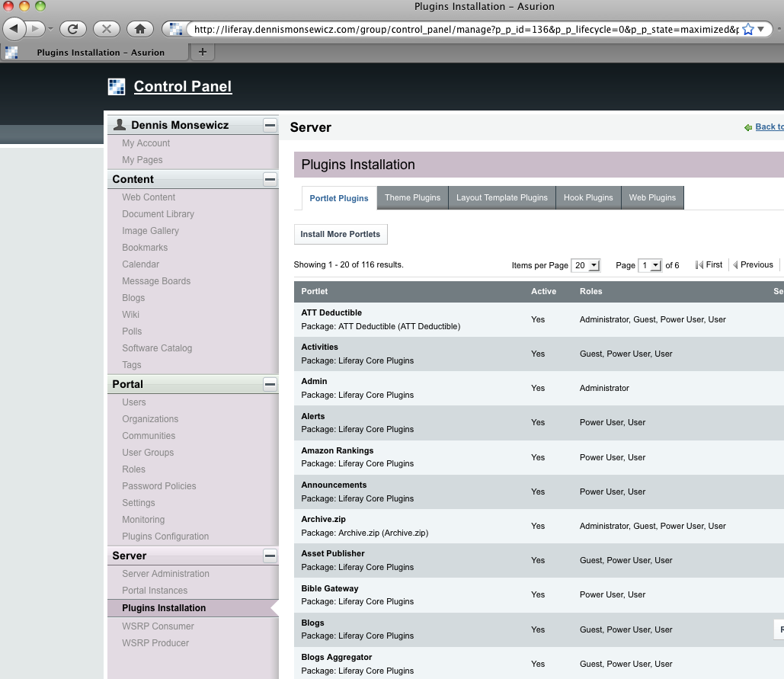The image size is (784, 679).
Task: Click the bookmark star in address bar
Action: tap(747, 29)
